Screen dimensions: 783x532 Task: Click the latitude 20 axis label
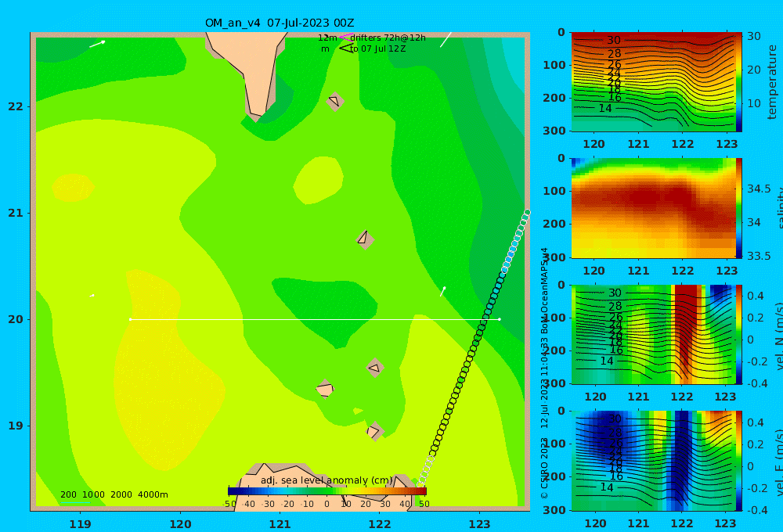click(x=16, y=319)
